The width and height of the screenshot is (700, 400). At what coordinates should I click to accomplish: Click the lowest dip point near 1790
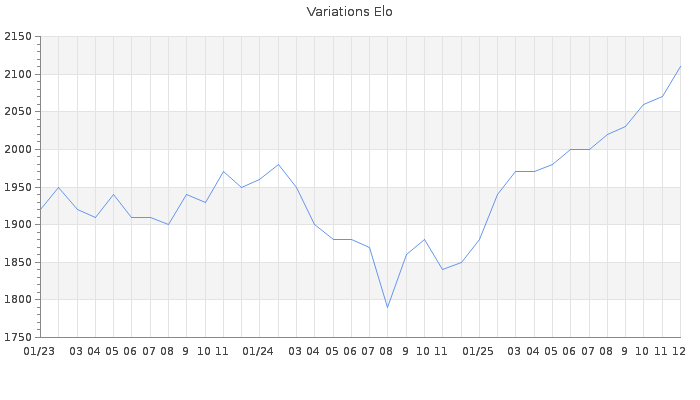387,307
